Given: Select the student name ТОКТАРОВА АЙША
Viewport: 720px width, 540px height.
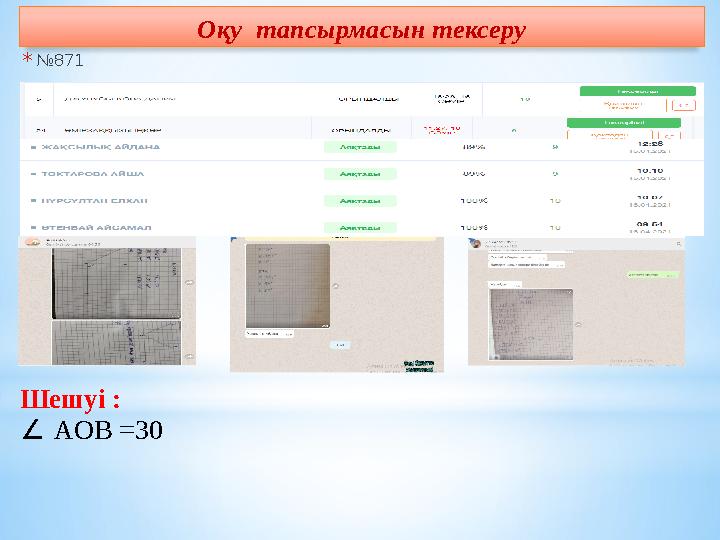Looking at the screenshot, I should tap(93, 174).
